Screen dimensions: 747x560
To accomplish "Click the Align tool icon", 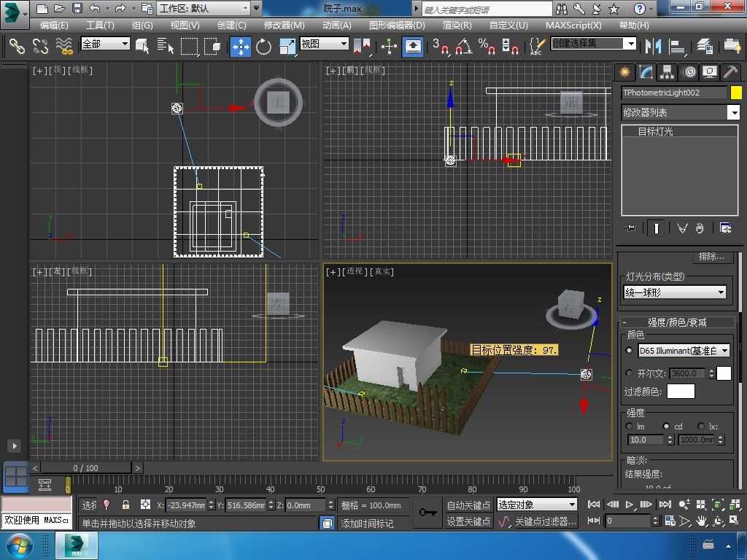I will point(676,46).
